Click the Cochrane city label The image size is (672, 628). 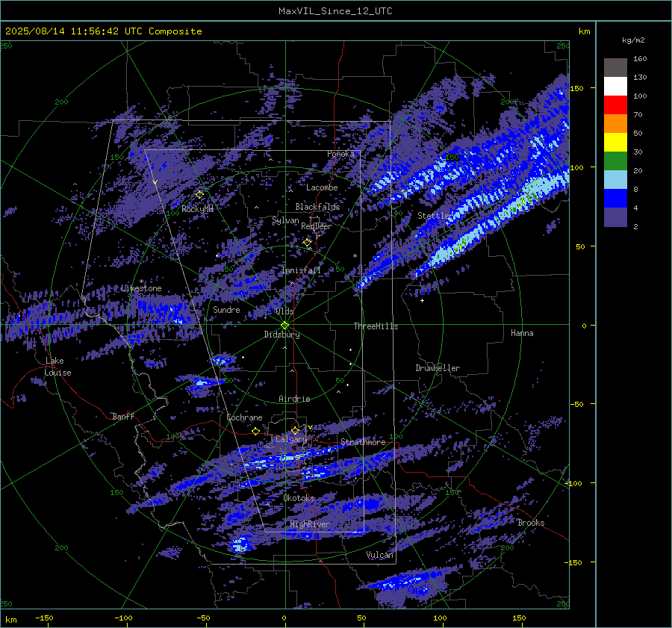coord(244,417)
